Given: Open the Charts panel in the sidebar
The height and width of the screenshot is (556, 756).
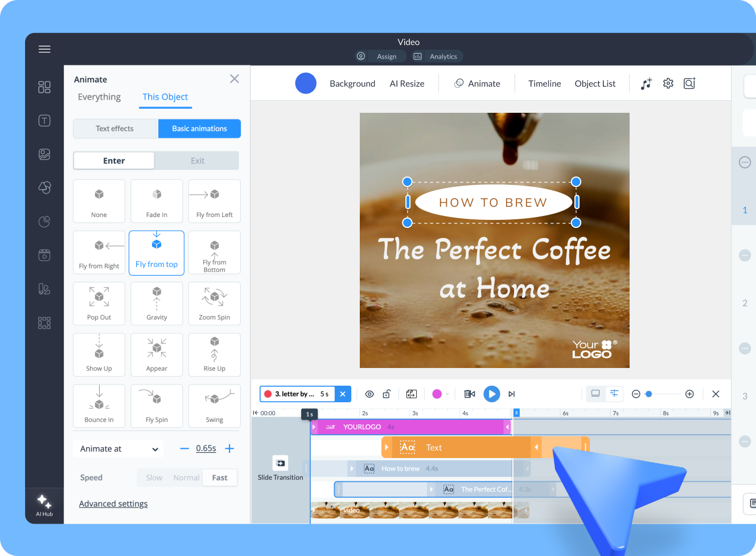Looking at the screenshot, I should coord(44,222).
